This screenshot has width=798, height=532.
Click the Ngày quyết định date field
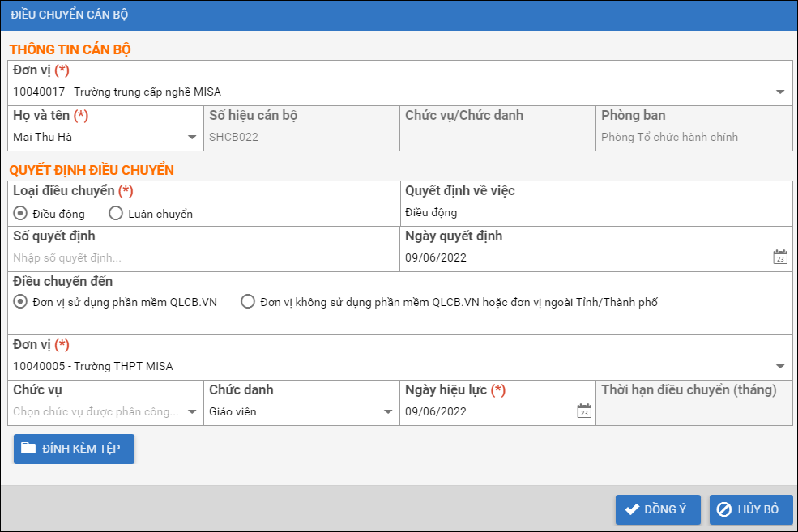coord(583,258)
